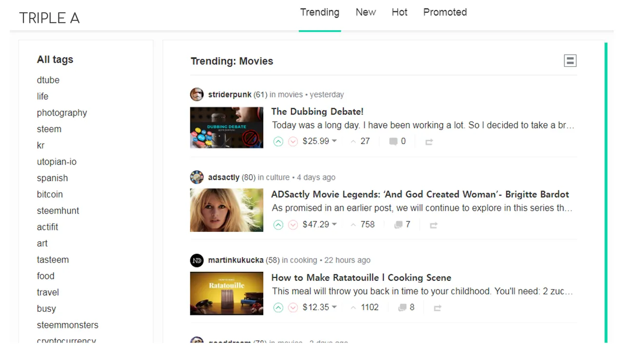Filter by the kr tag
This screenshot has height=364, width=624.
pyautogui.click(x=40, y=145)
